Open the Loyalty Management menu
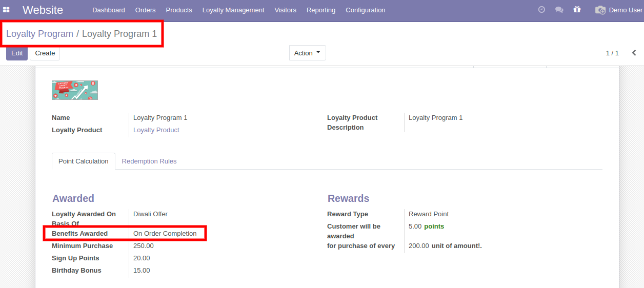644x288 pixels. 233,10
